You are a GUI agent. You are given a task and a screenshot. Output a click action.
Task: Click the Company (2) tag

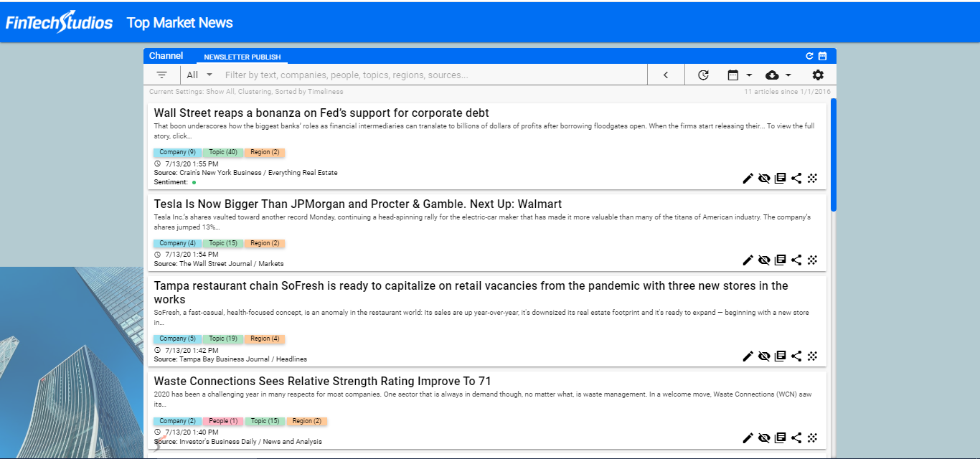click(177, 422)
